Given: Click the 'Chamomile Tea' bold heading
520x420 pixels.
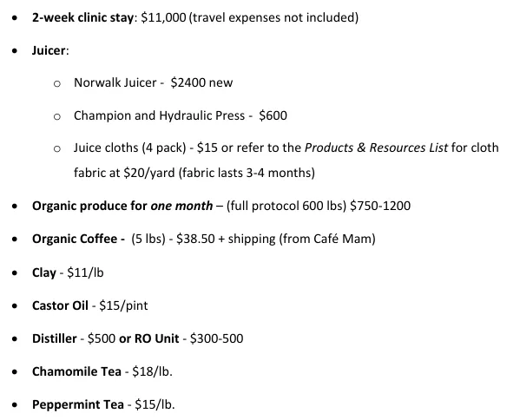Looking at the screenshot, I should [76, 371].
